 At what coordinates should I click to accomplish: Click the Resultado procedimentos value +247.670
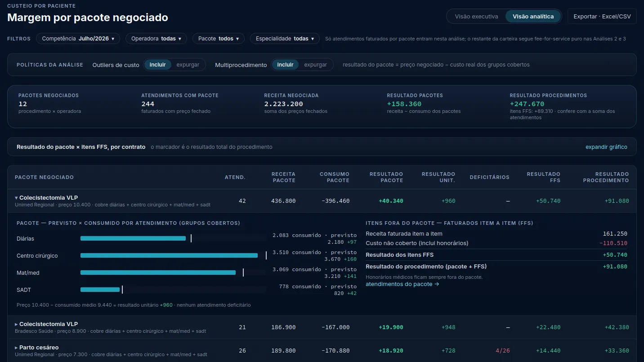527,104
